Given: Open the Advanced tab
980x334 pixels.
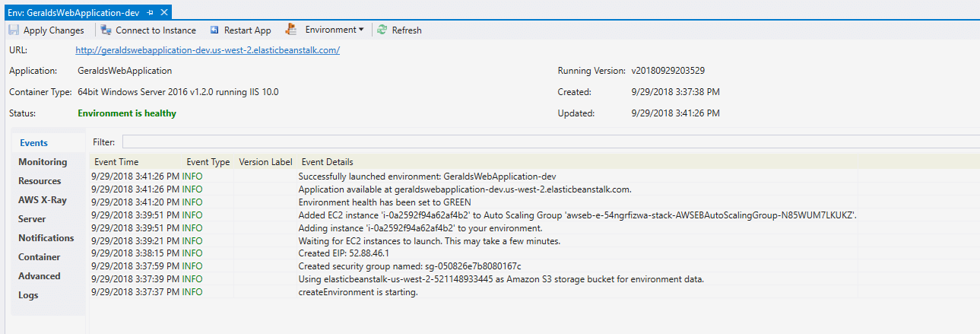Looking at the screenshot, I should 40,276.
